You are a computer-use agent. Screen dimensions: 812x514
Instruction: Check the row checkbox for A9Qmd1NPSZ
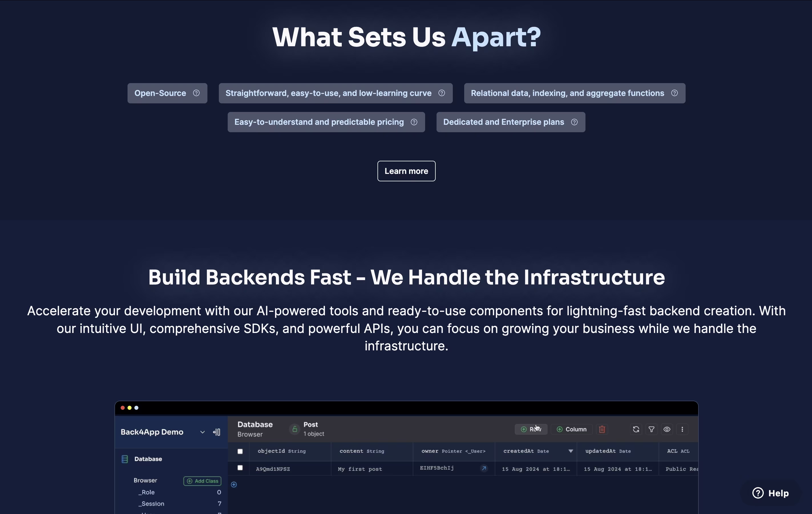[x=240, y=468]
